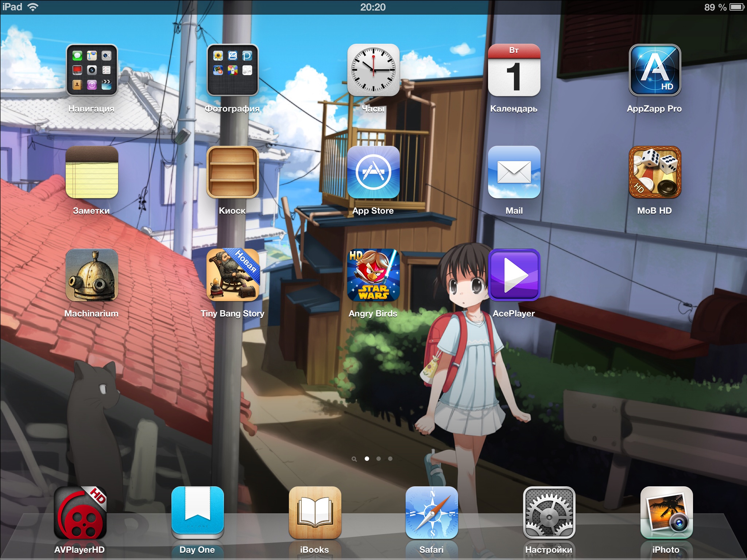This screenshot has width=747, height=560.
Task: Launch Machinarium game
Action: [x=92, y=275]
